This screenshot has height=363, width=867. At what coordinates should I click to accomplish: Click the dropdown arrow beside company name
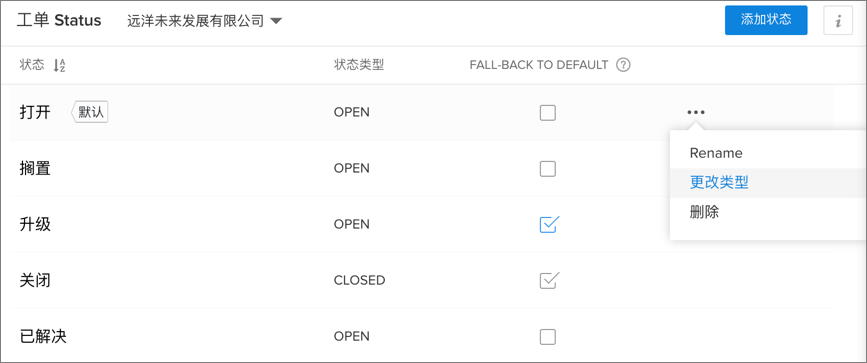click(x=276, y=22)
